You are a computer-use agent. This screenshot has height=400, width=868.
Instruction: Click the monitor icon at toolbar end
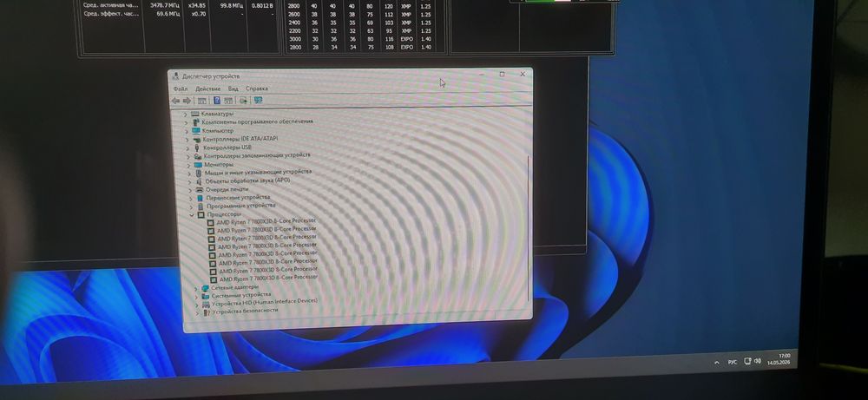point(258,100)
